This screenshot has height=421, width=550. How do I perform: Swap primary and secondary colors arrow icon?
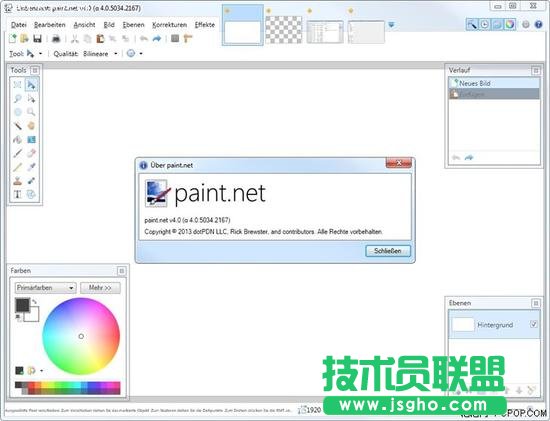coord(34,301)
